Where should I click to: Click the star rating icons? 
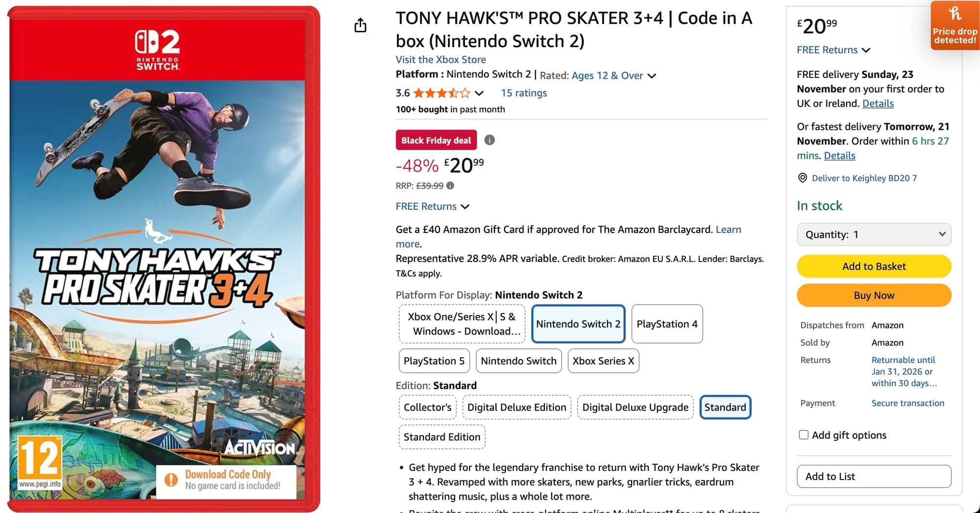point(441,93)
